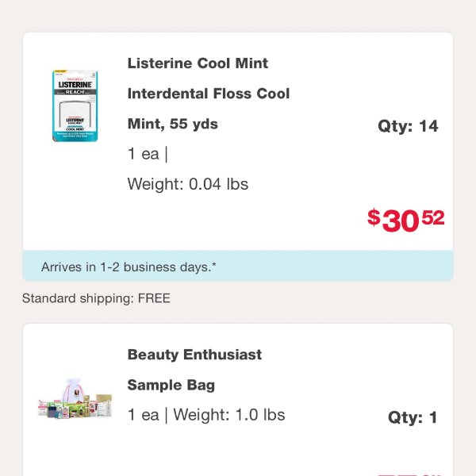Click the asterisk after business days
The width and height of the screenshot is (476, 476).
[x=214, y=264]
